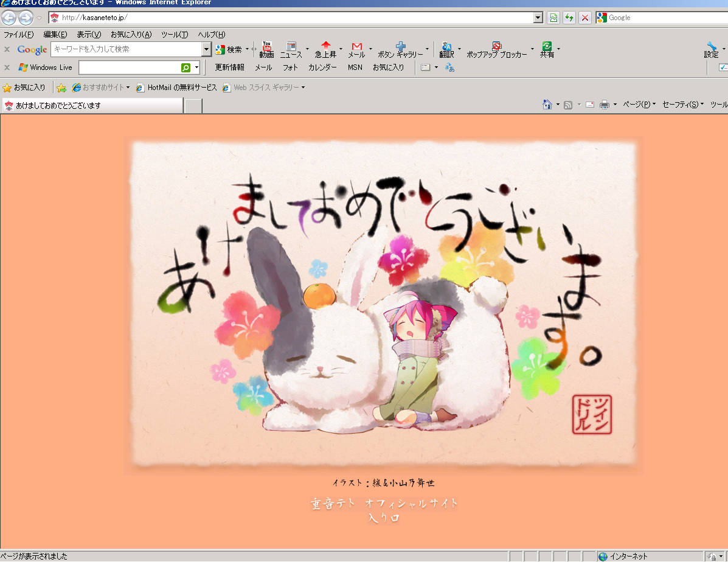Click the Windows Live mail envelope icon
728x562 pixels.
click(425, 68)
